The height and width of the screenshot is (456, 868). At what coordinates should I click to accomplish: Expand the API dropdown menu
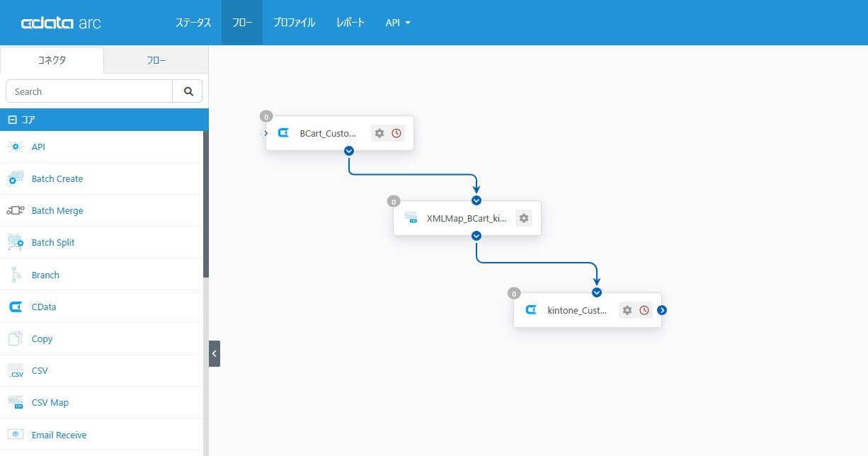[398, 23]
